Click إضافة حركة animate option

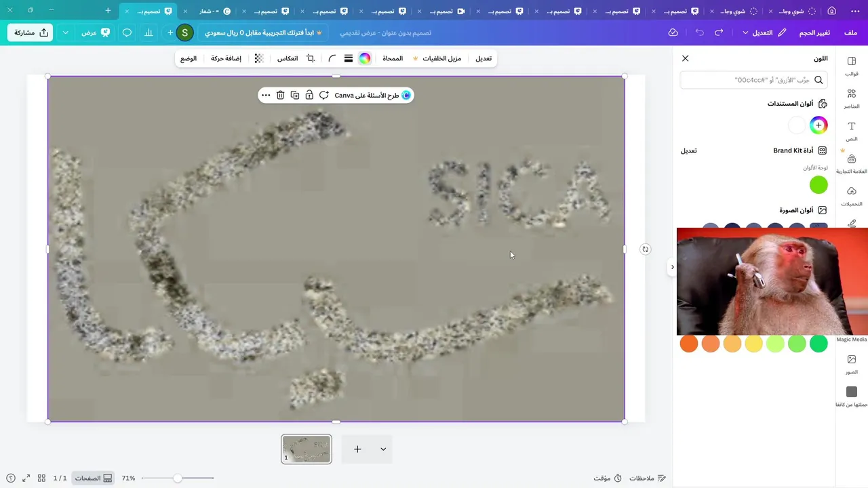pos(226,58)
